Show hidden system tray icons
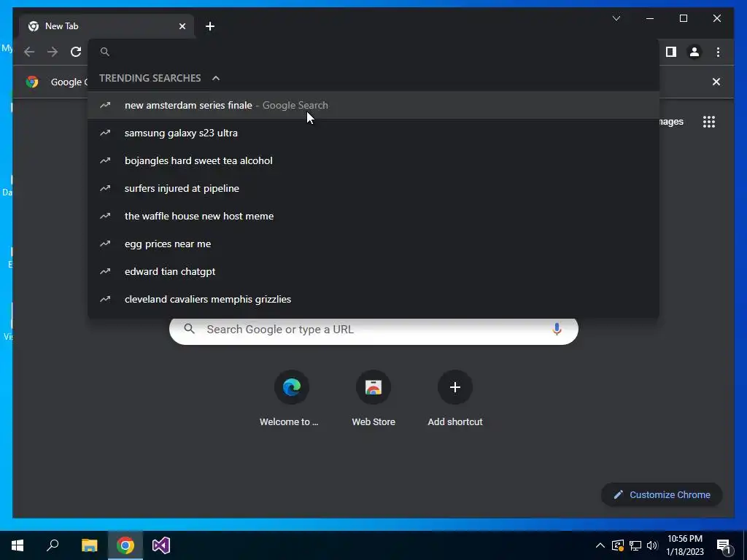Viewport: 747px width, 560px height. pyautogui.click(x=600, y=545)
